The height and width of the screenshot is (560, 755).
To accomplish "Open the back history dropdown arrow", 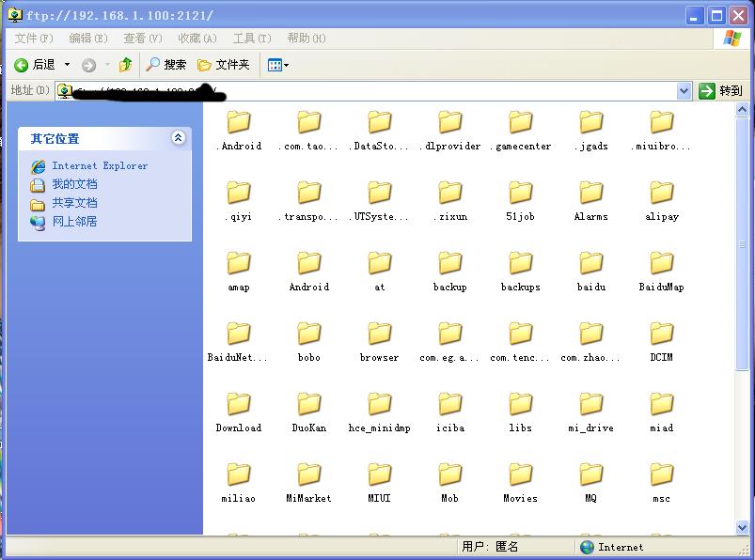I will 68,65.
